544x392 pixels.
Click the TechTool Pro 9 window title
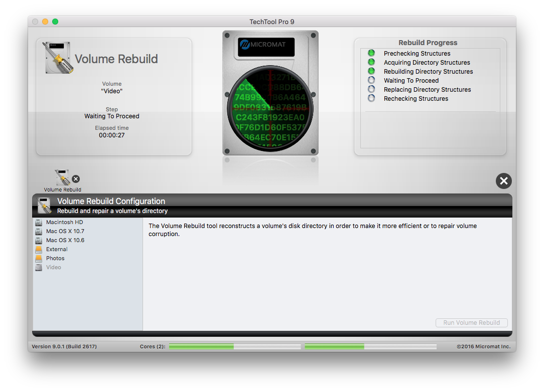pyautogui.click(x=271, y=22)
